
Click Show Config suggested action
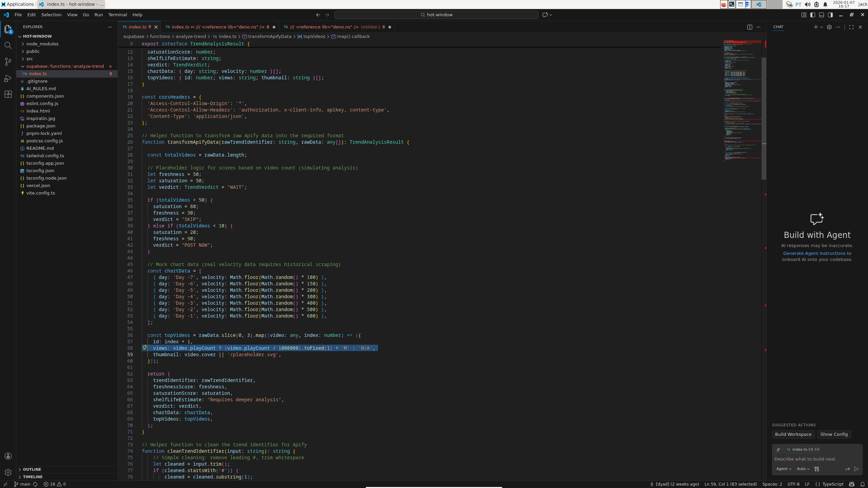click(x=834, y=434)
